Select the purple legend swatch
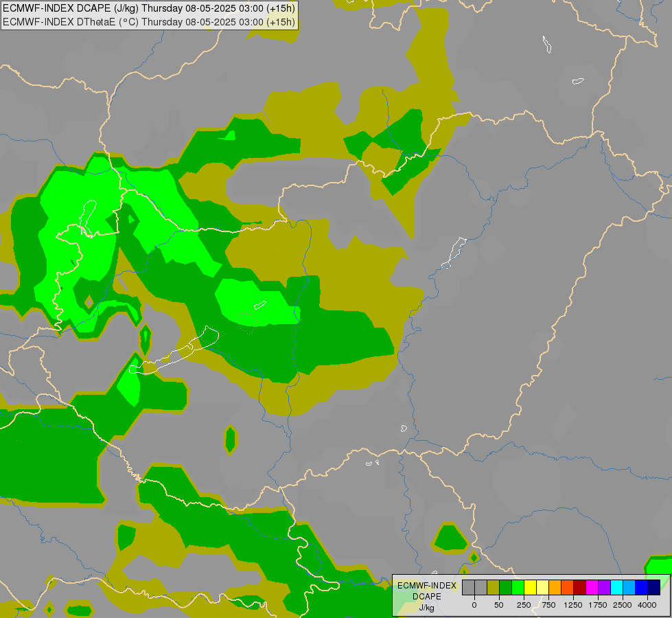The height and width of the screenshot is (618, 672). coord(604,587)
